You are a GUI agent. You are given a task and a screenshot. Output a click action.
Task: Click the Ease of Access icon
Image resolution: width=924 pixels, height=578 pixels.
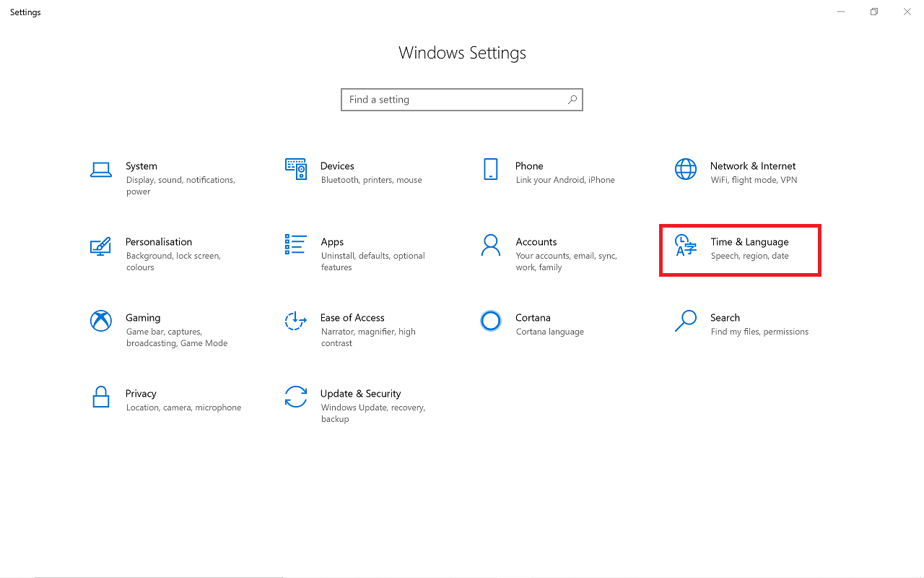point(296,321)
